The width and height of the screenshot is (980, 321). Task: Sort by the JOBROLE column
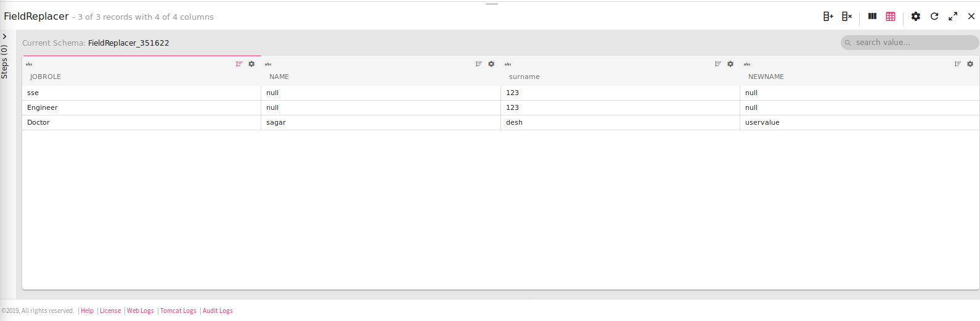[239, 64]
